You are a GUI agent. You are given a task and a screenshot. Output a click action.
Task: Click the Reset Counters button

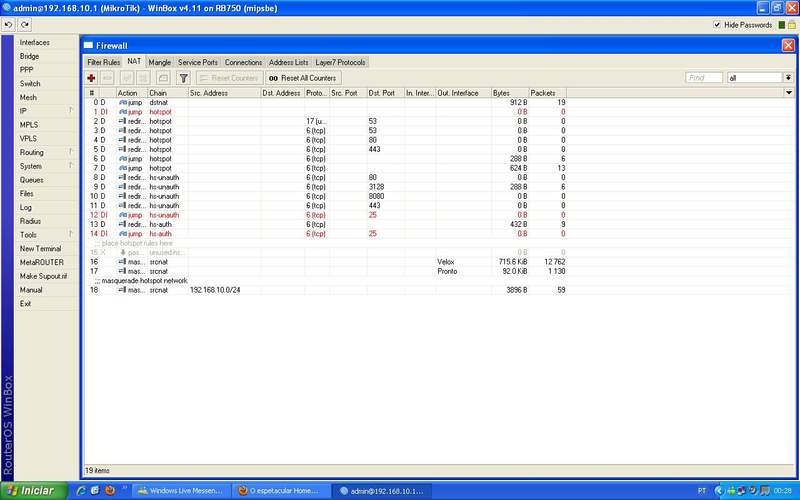click(230, 78)
